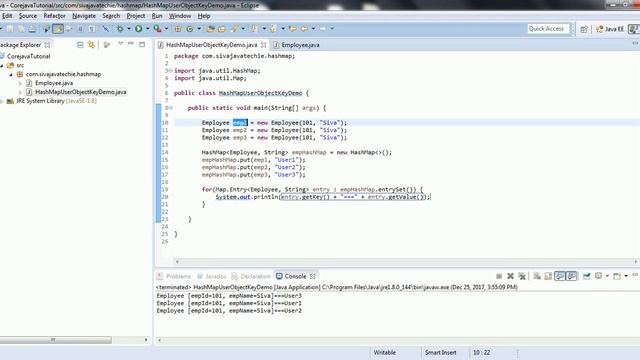This screenshot has height=360, width=640.
Task: Click the Open Type icon in toolbar
Action: pos(211,29)
